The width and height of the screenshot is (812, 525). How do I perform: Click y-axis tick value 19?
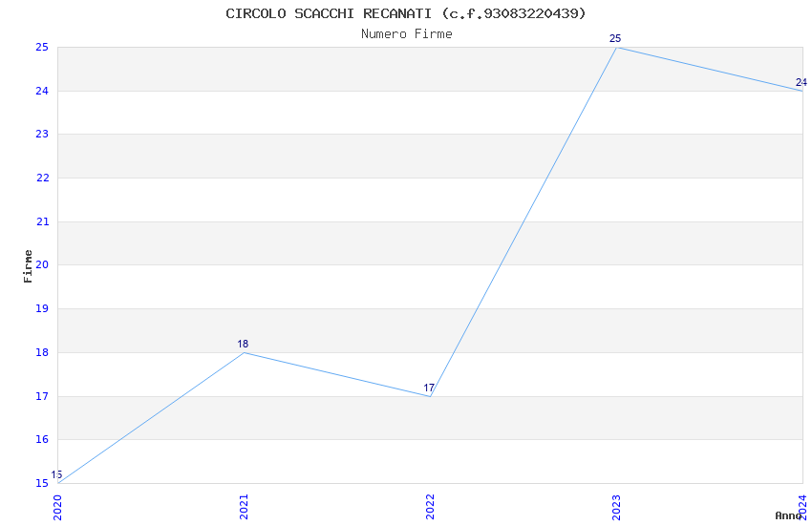(x=42, y=308)
